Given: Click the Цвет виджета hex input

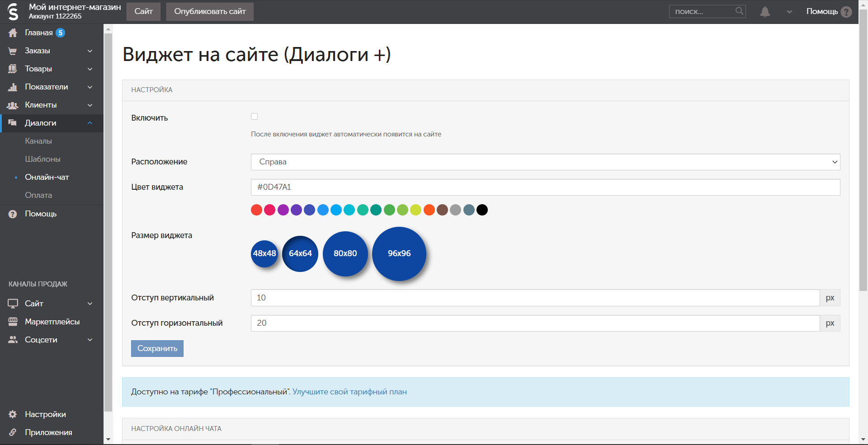Looking at the screenshot, I should pos(545,187).
